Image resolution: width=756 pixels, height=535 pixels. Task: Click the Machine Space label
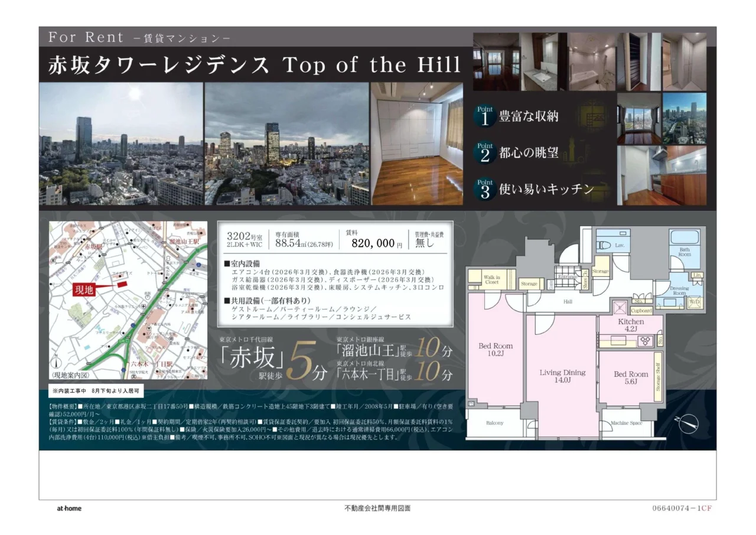point(626,423)
